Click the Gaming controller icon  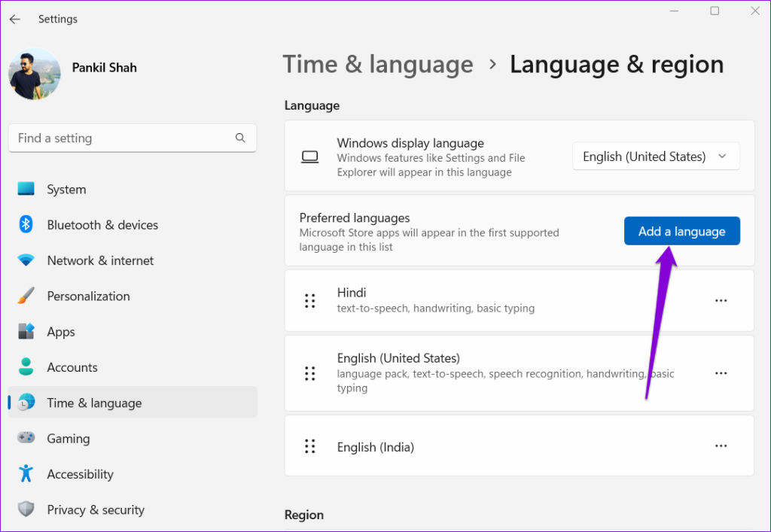click(26, 438)
